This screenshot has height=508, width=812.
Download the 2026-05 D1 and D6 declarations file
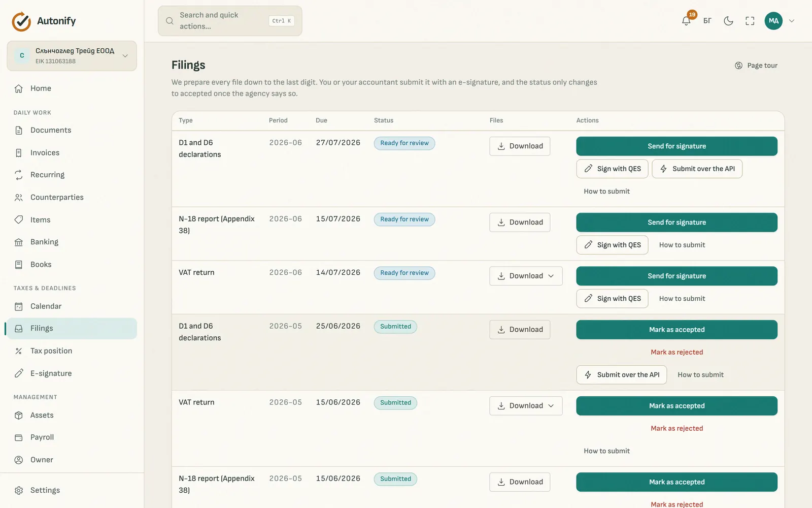tap(520, 330)
